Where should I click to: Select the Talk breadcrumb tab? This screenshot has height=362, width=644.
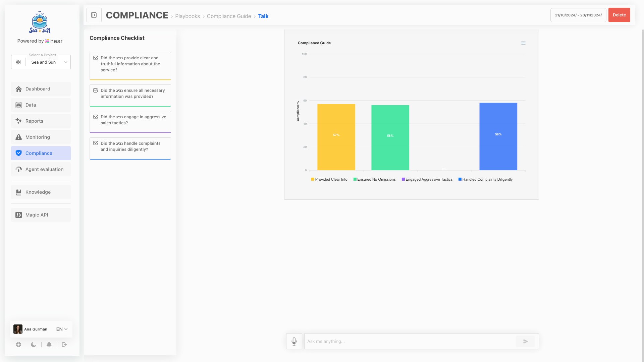click(x=263, y=16)
